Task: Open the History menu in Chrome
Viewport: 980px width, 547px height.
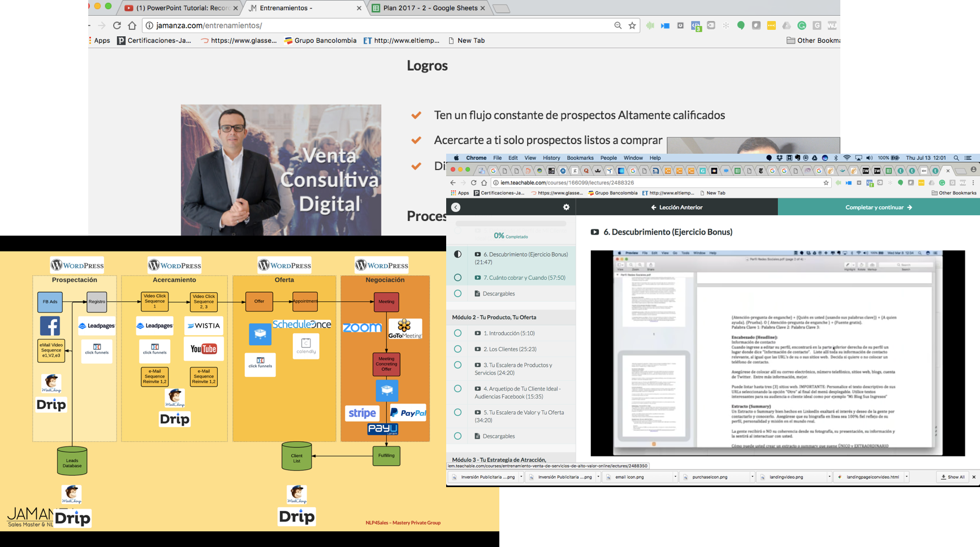Action: (551, 158)
